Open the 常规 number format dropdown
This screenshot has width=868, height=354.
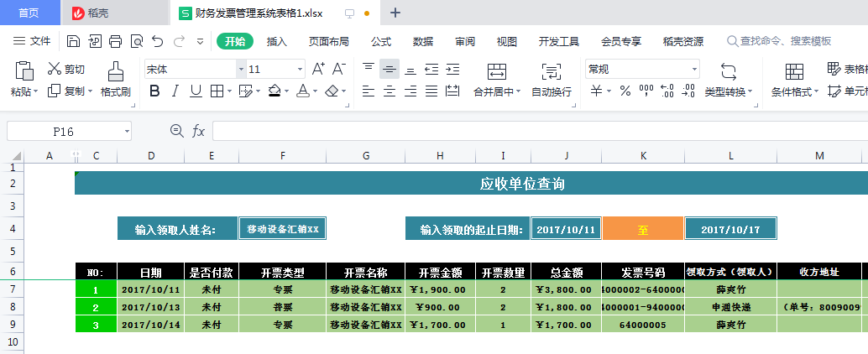click(x=694, y=69)
